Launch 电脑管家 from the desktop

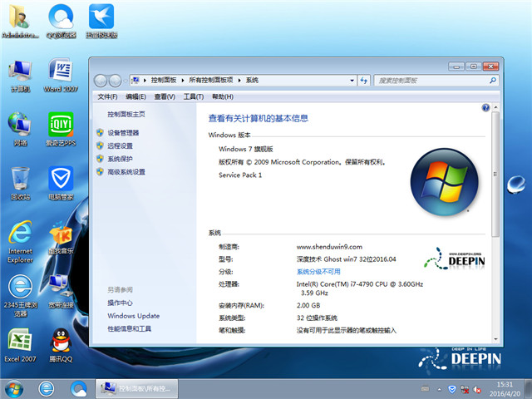click(61, 183)
